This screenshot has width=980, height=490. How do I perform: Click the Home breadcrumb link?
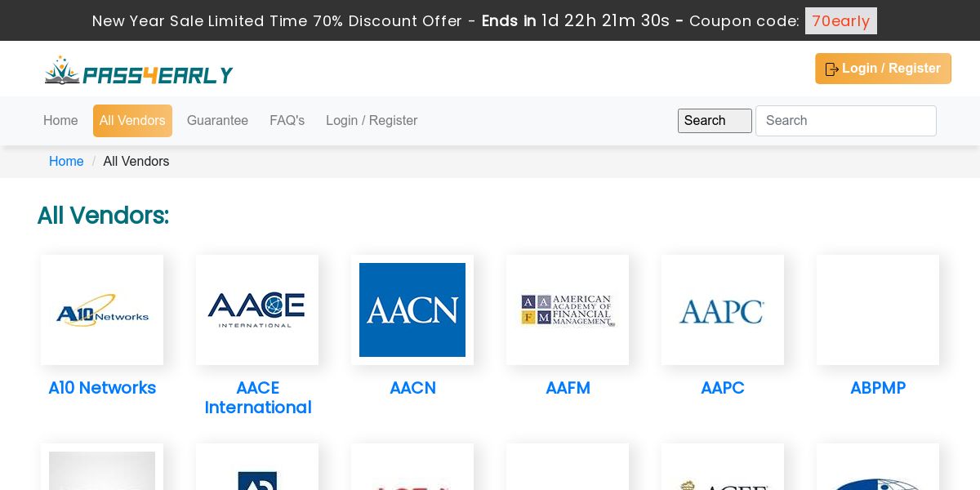(66, 162)
